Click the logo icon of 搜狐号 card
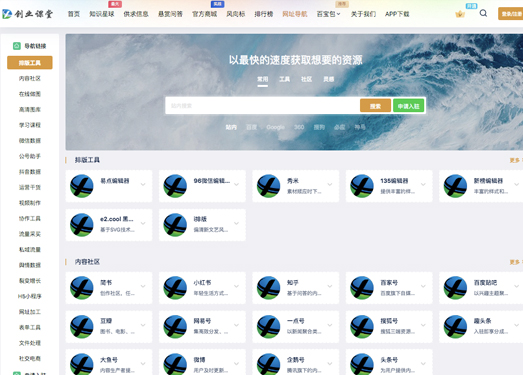 click(x=362, y=327)
